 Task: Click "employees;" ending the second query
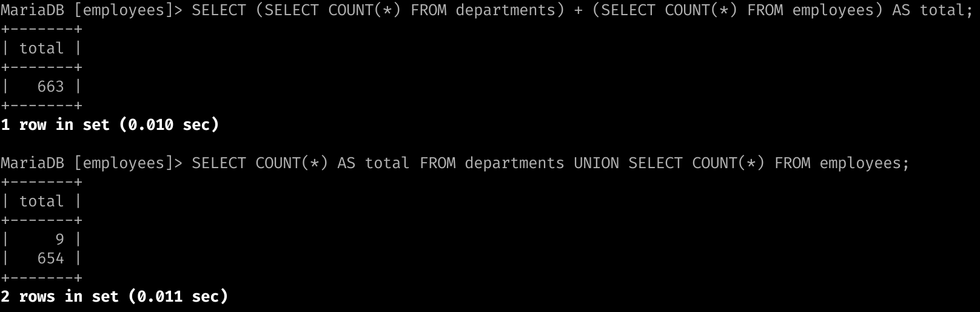(x=864, y=163)
